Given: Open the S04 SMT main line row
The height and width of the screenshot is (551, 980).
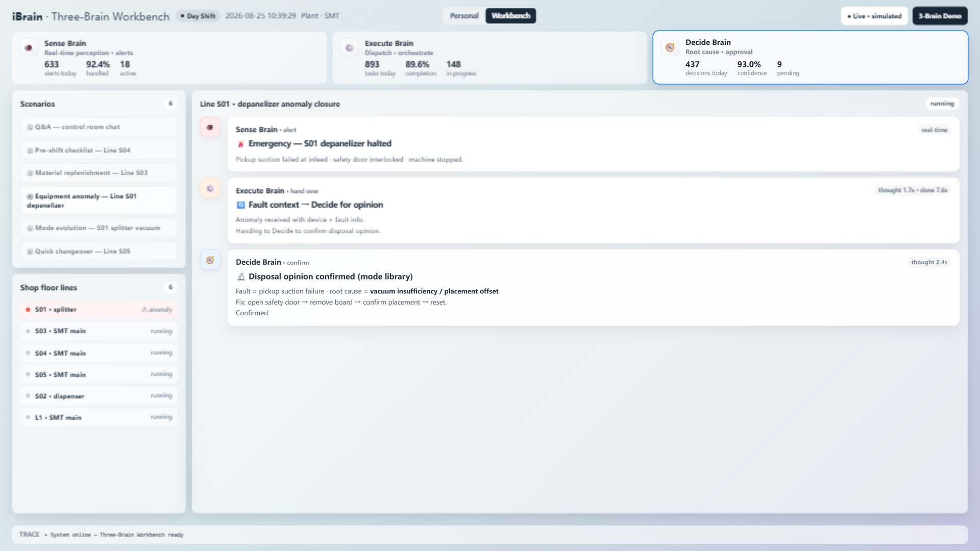Looking at the screenshot, I should coord(99,353).
